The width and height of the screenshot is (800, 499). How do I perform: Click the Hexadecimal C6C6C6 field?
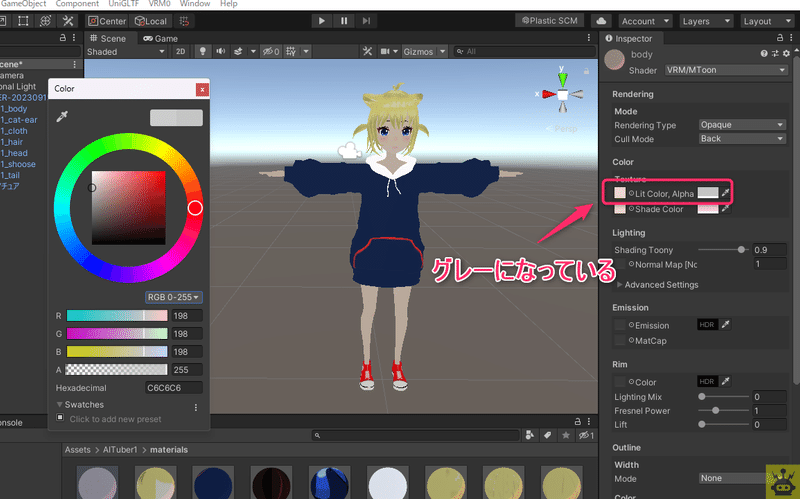coord(173,388)
